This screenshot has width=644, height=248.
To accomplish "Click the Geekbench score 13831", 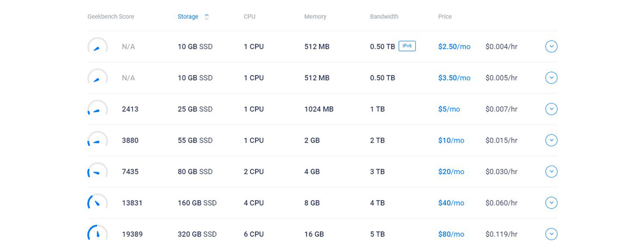I will point(132,203).
